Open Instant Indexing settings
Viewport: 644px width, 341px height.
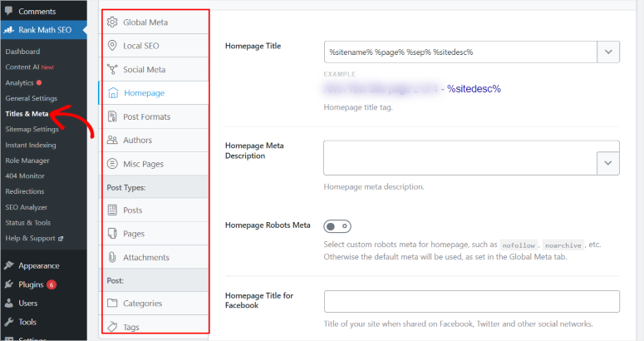(x=31, y=145)
